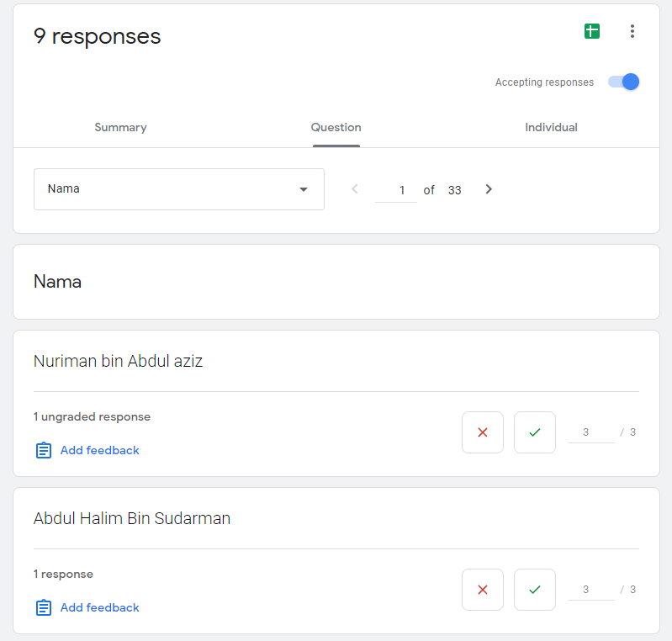Click Add feedback link for Abdul Halim
Screen dimensions: 672x641
coord(99,608)
